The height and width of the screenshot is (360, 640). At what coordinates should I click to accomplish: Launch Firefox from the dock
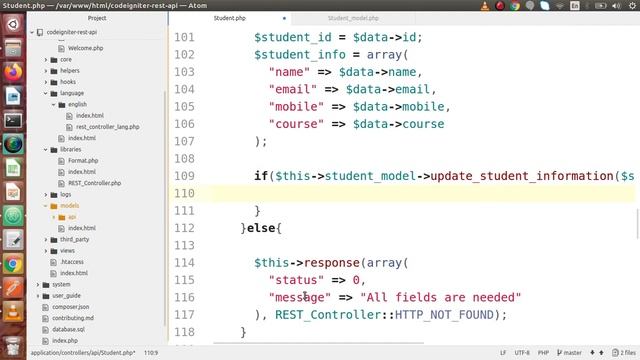click(x=13, y=72)
